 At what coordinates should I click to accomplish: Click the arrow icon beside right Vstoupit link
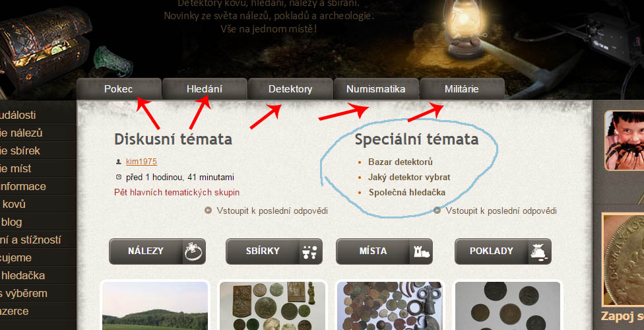point(437,211)
